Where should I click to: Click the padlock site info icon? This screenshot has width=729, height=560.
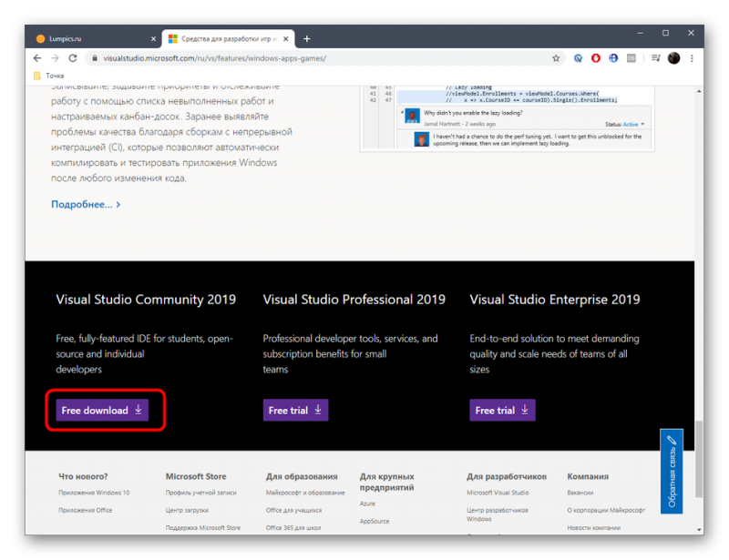pyautogui.click(x=95, y=58)
